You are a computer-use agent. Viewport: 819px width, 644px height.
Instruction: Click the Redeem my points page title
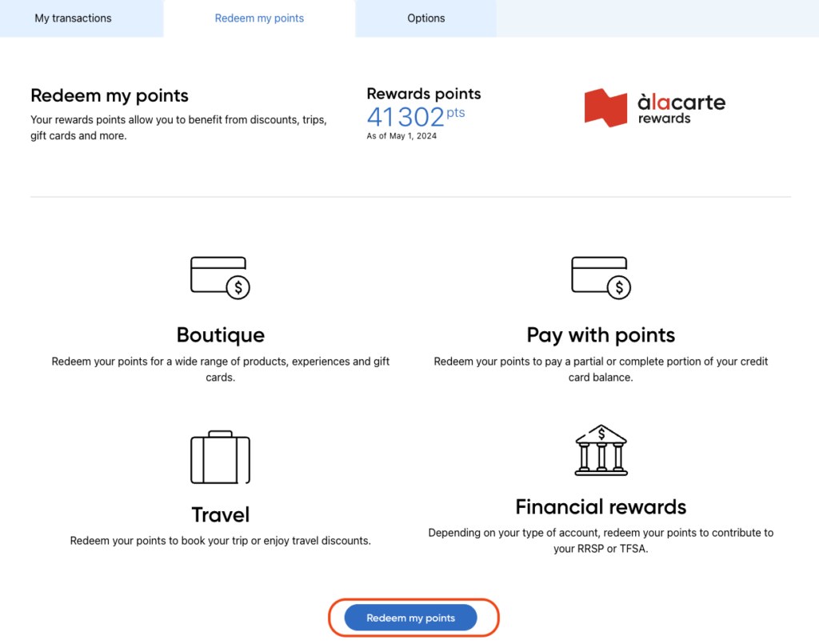tap(109, 95)
